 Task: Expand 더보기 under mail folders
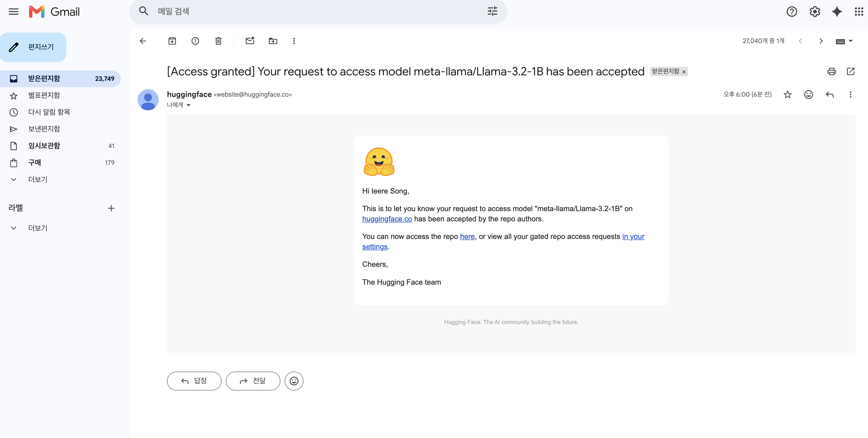[38, 180]
